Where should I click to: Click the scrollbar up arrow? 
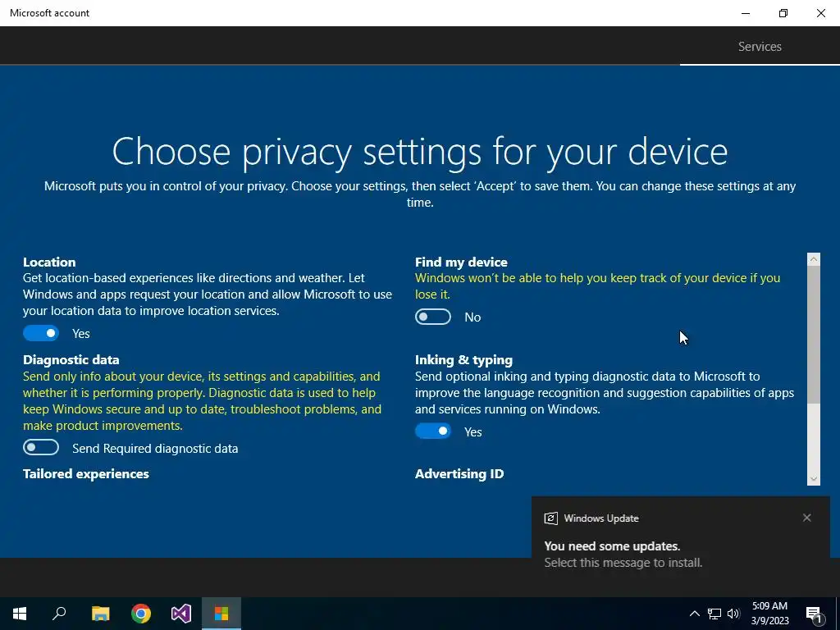click(x=813, y=259)
